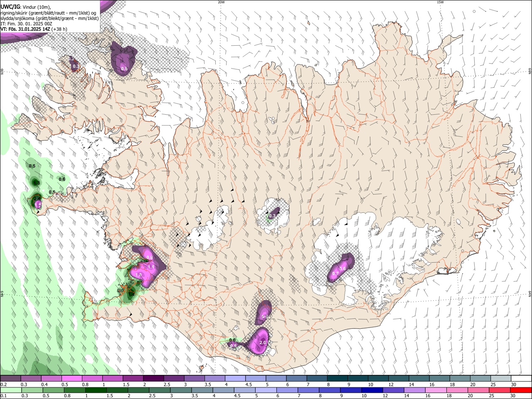Click the 'IT: Fim. 30. 01. 2025 00Z' line
The image size is (532, 399).
(26, 24)
